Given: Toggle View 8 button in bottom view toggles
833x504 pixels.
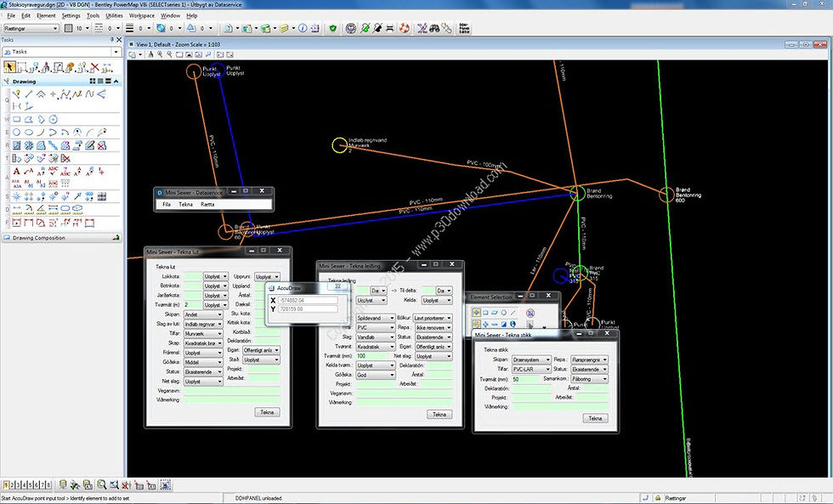Looking at the screenshot, I should (x=48, y=485).
